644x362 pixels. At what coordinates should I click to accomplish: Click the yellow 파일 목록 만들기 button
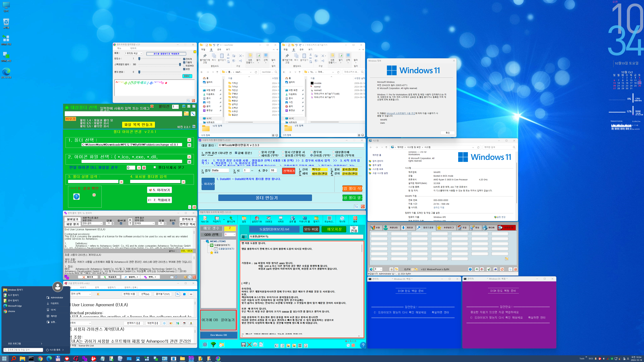coord(139,124)
